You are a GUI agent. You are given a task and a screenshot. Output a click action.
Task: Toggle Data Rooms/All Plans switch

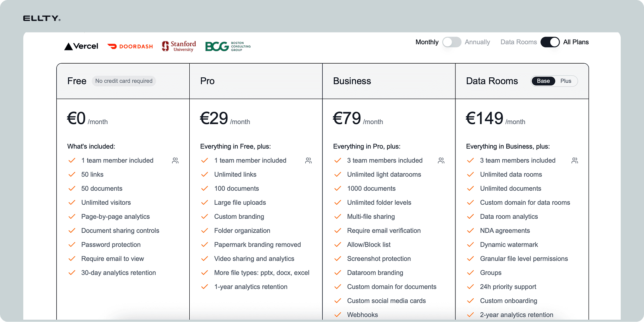[550, 42]
